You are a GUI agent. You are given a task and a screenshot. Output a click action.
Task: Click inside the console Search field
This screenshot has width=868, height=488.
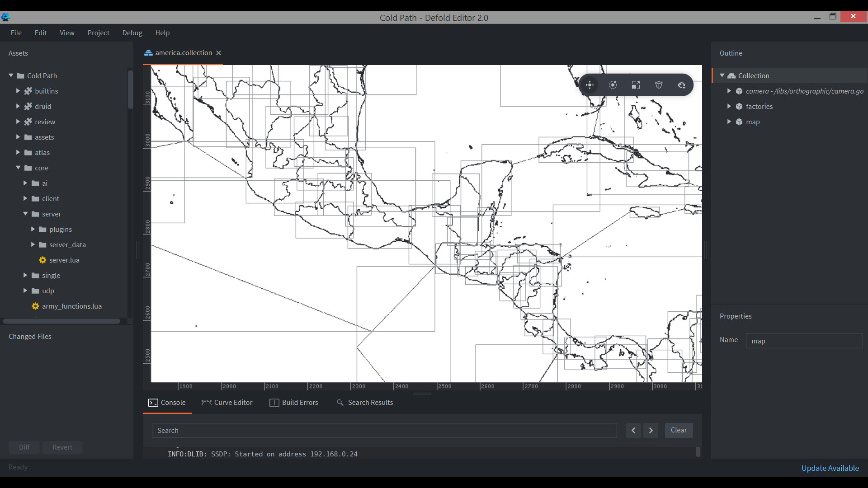click(384, 430)
